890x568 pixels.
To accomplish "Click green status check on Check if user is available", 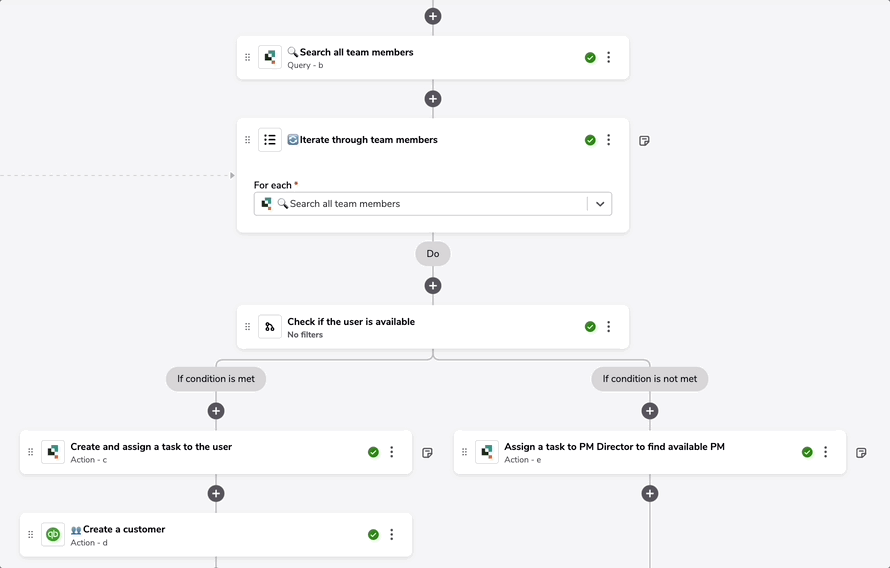I will click(590, 327).
